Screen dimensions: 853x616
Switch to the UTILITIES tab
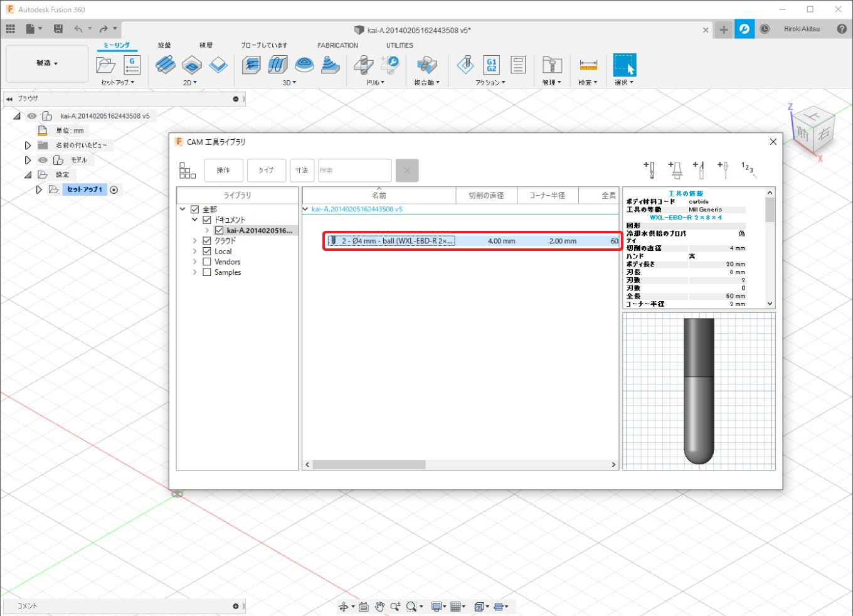[400, 46]
